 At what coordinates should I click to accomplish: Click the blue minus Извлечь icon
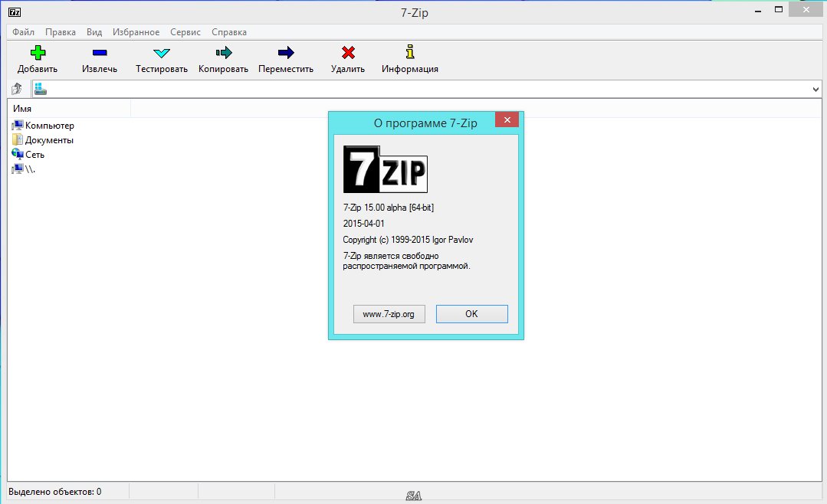100,52
